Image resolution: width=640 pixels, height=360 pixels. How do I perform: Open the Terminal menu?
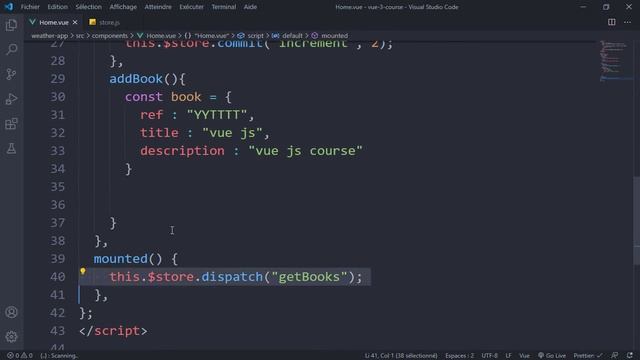point(224,7)
